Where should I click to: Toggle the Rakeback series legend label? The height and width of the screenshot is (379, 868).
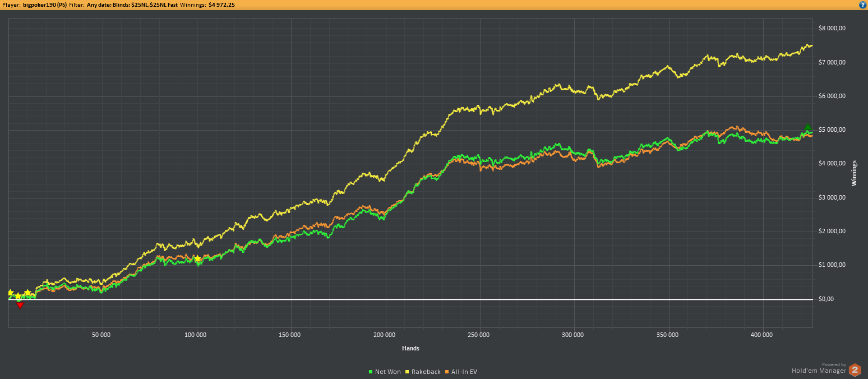(426, 372)
